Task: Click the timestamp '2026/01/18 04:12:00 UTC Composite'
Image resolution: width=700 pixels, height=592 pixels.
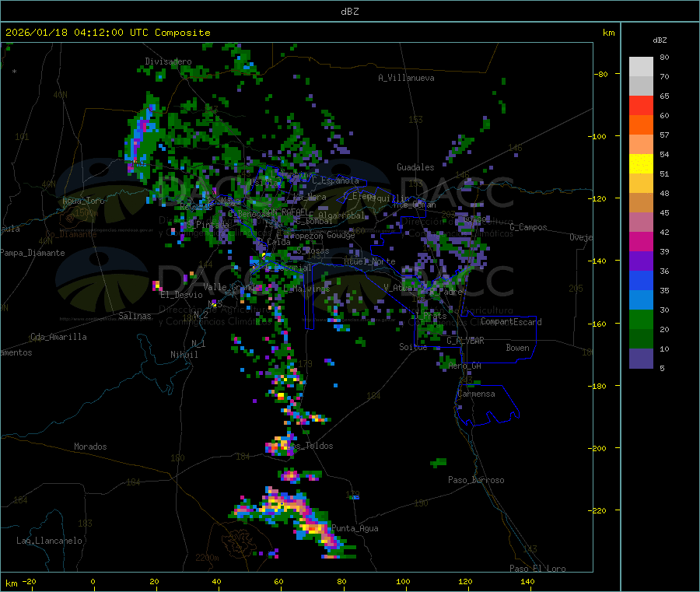Action: tap(107, 33)
